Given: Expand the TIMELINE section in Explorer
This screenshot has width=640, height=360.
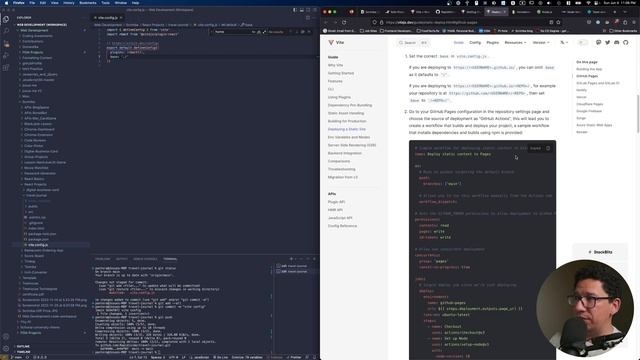Looking at the screenshot, I should pos(23,352).
